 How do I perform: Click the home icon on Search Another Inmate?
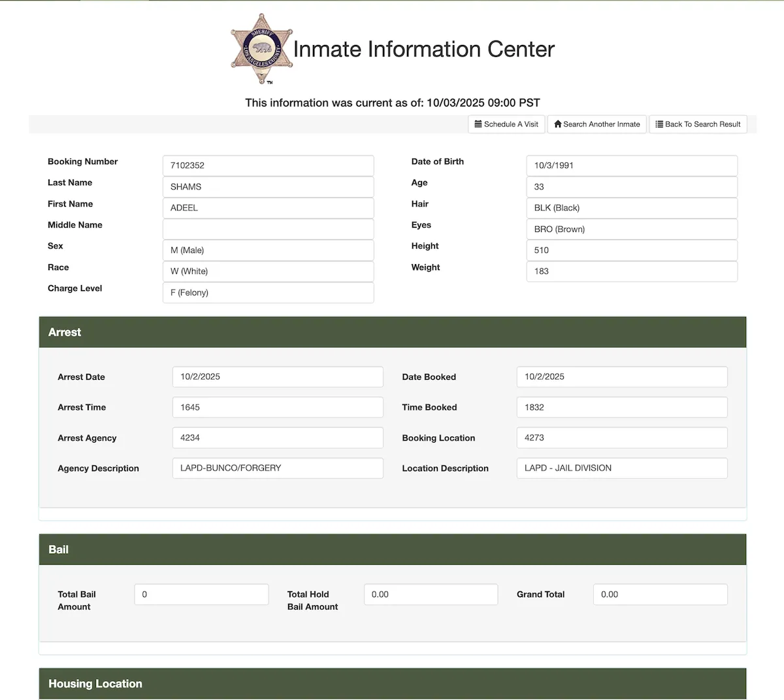coord(558,124)
